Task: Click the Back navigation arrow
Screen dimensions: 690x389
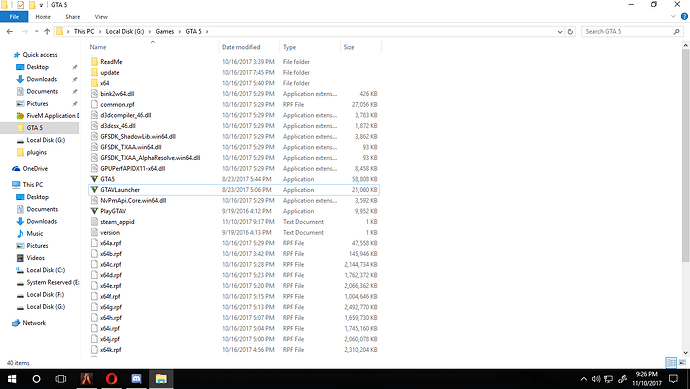Action: [10, 32]
